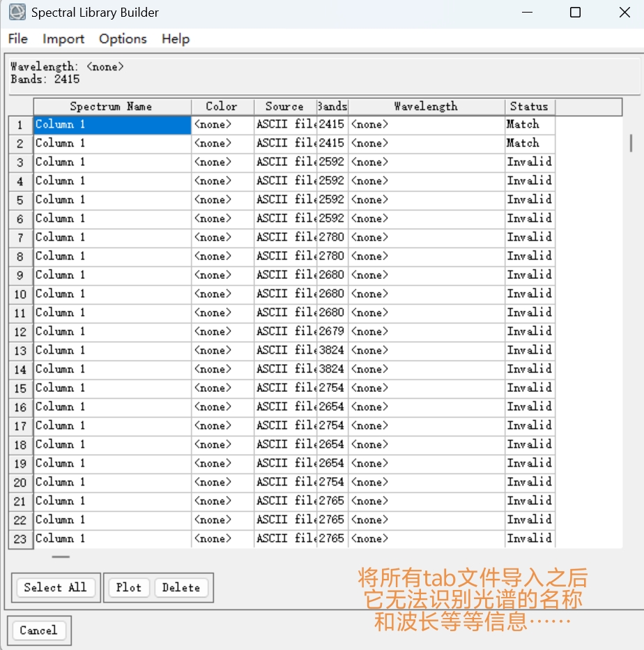Select row number 13 header
The width and height of the screenshot is (644, 650).
point(21,351)
